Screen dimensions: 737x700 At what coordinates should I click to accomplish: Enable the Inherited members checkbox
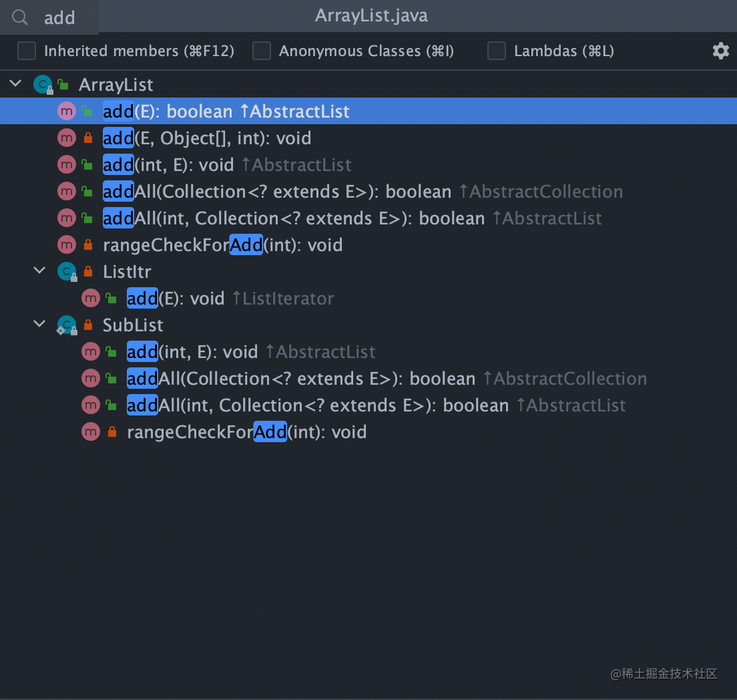[27, 51]
